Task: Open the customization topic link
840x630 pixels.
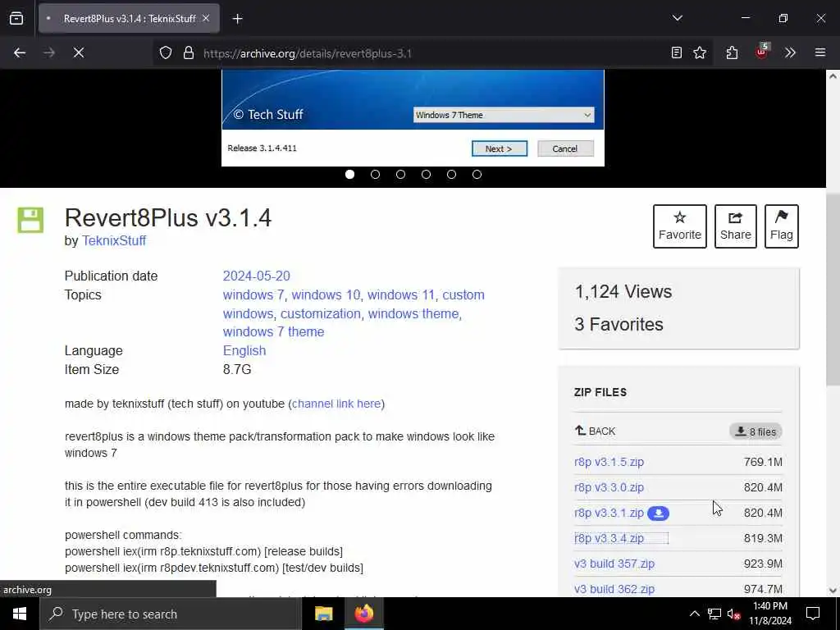Action: pos(321,313)
